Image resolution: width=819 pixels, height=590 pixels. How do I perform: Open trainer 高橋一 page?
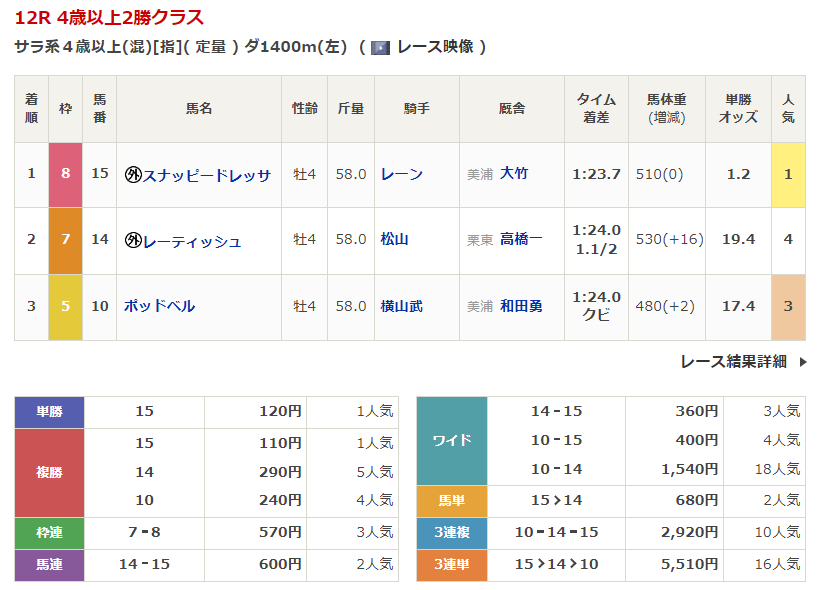(x=521, y=240)
